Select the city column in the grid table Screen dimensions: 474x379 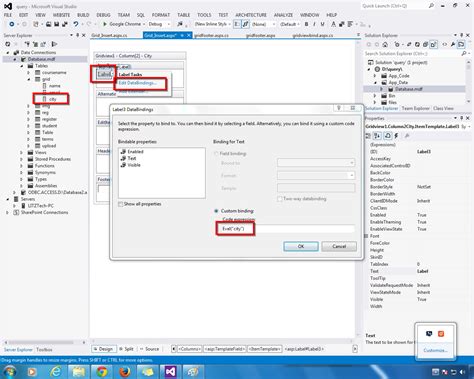(53, 99)
